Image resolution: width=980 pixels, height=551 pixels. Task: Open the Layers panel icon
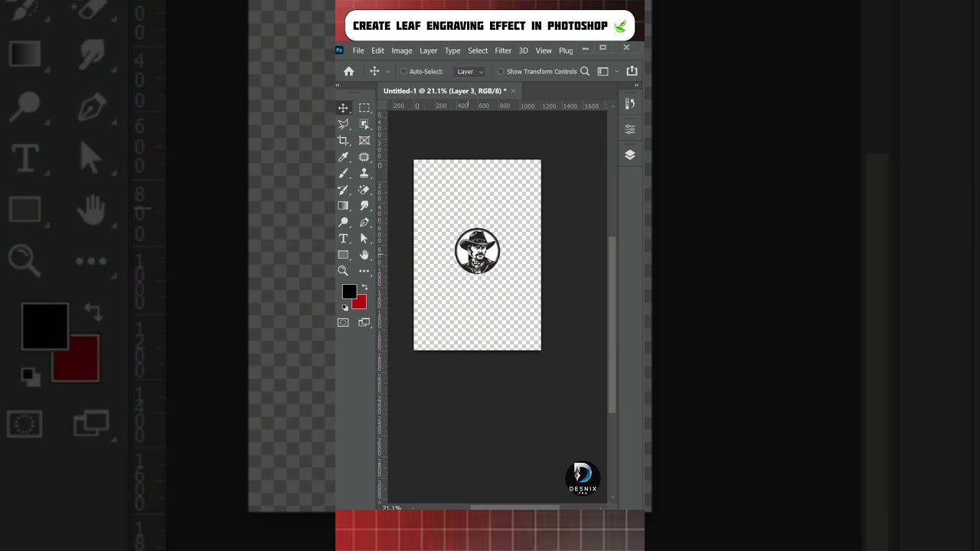(x=630, y=155)
